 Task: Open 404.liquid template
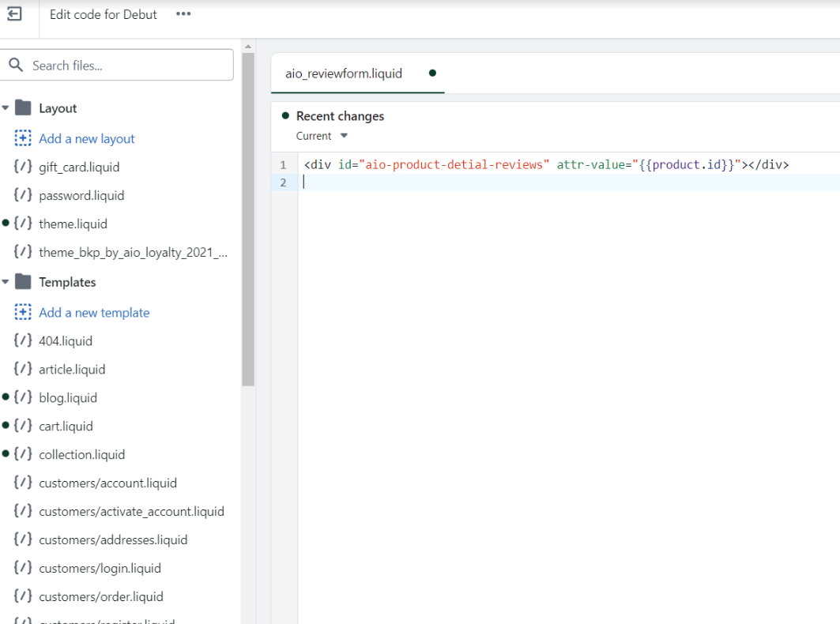point(66,341)
